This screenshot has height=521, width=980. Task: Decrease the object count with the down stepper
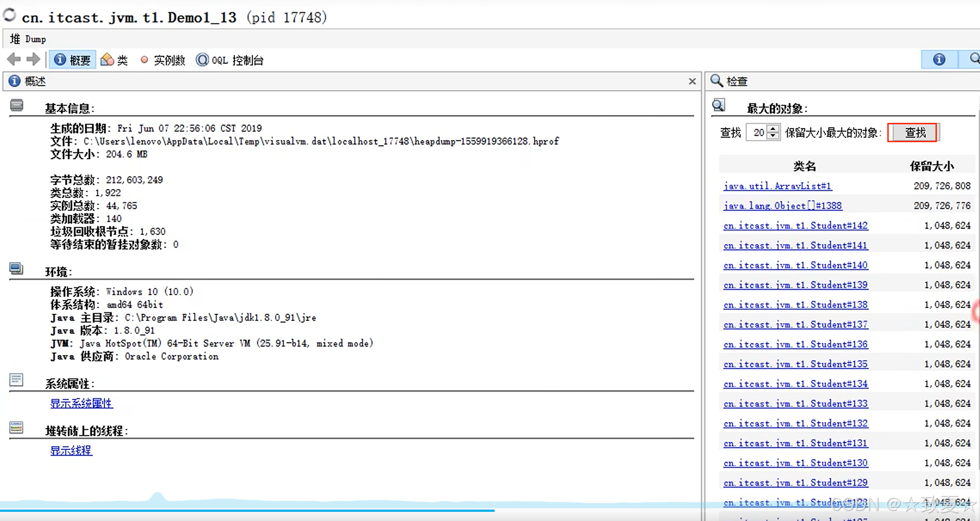(x=774, y=136)
